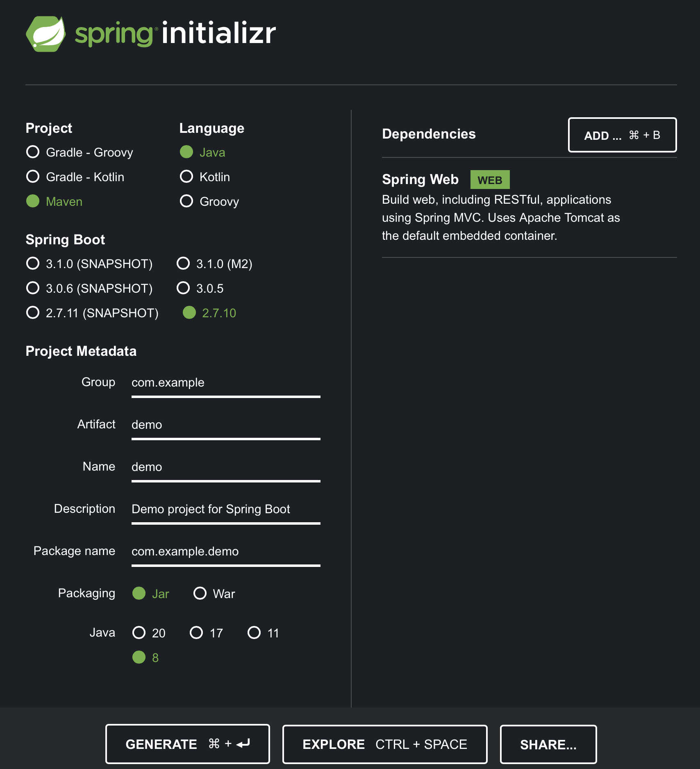The image size is (700, 769).
Task: Click the Spring leaf logo icon
Action: point(45,34)
